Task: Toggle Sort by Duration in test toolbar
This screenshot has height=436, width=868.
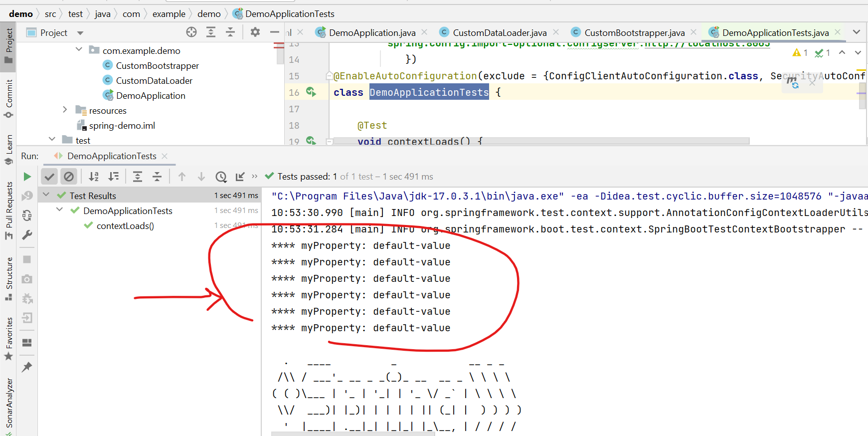Action: (114, 177)
